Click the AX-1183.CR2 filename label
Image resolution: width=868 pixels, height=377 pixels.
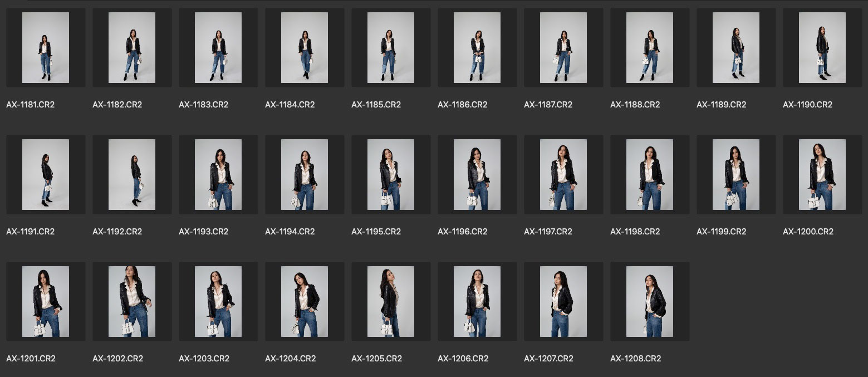tap(204, 105)
